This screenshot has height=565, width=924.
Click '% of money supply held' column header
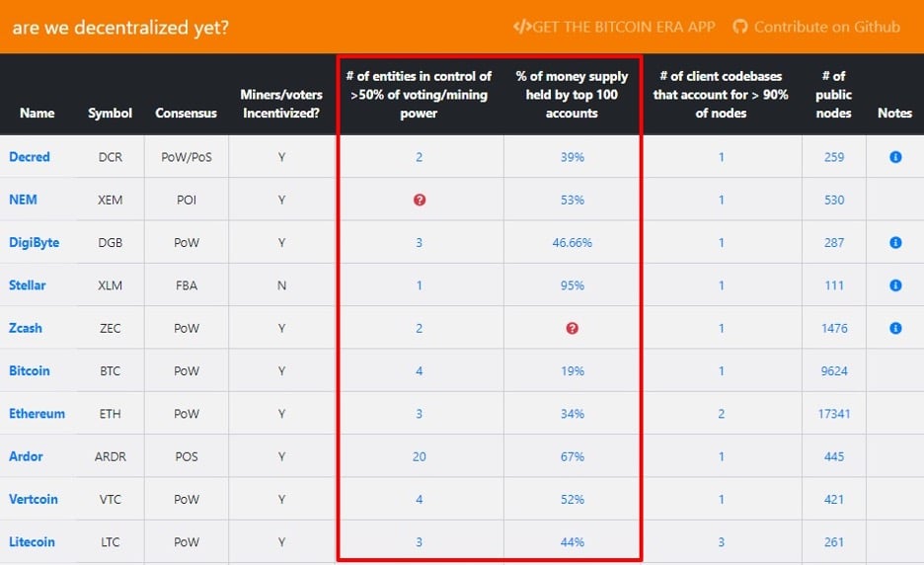572,95
